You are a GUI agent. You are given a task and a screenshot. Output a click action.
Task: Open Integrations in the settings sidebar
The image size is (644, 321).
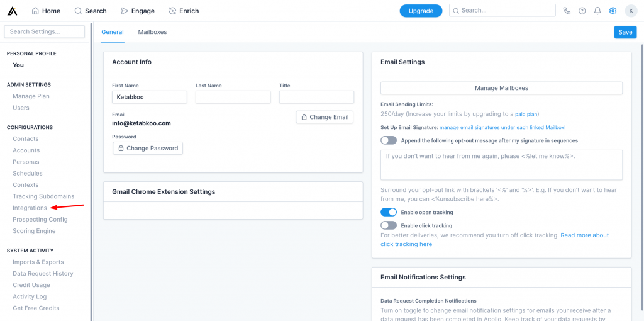pos(30,208)
